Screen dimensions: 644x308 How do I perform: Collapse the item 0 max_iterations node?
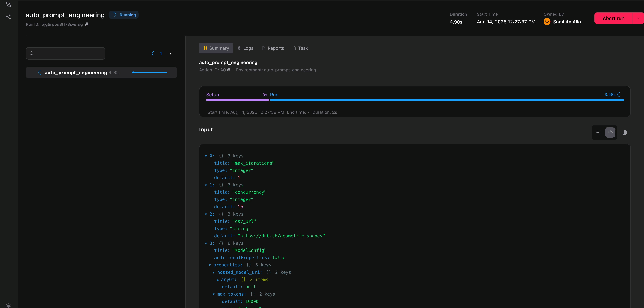[206, 156]
